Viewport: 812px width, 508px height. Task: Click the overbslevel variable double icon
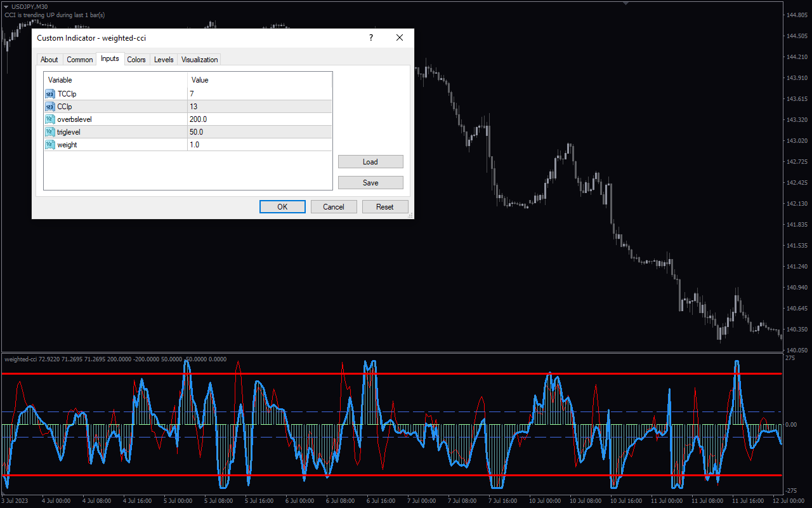(x=49, y=119)
